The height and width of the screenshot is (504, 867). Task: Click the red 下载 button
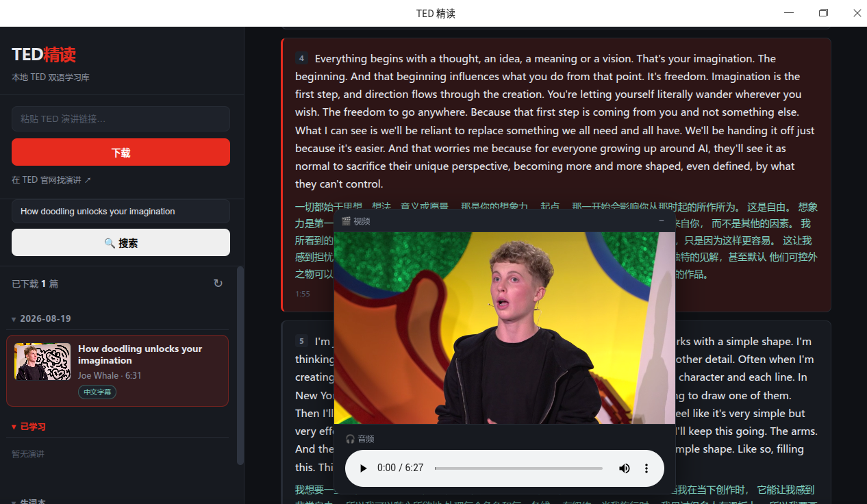click(121, 152)
